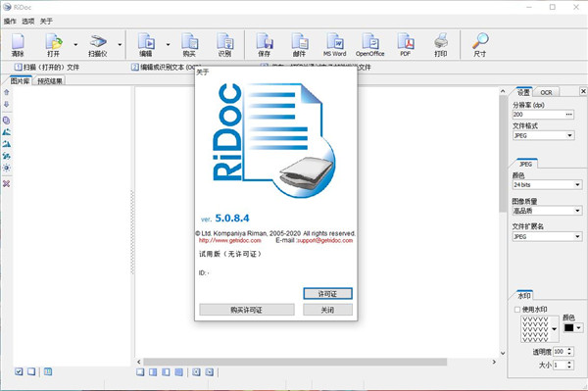Open the watermark pattern dropdown
Screen dimensions: 588x391
click(555, 329)
